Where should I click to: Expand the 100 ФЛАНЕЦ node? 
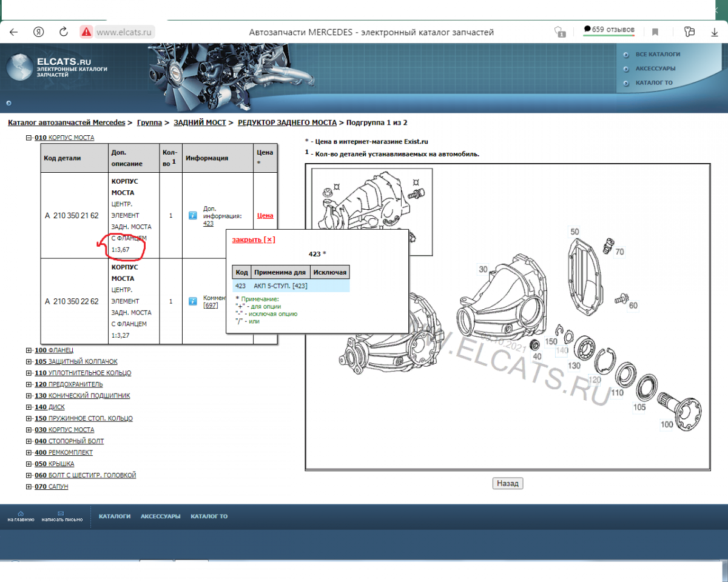tap(29, 350)
